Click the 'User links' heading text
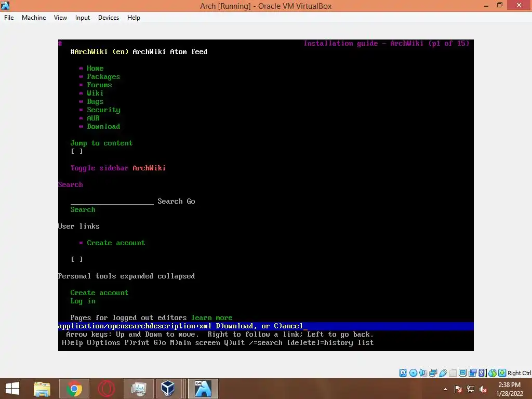 79,227
